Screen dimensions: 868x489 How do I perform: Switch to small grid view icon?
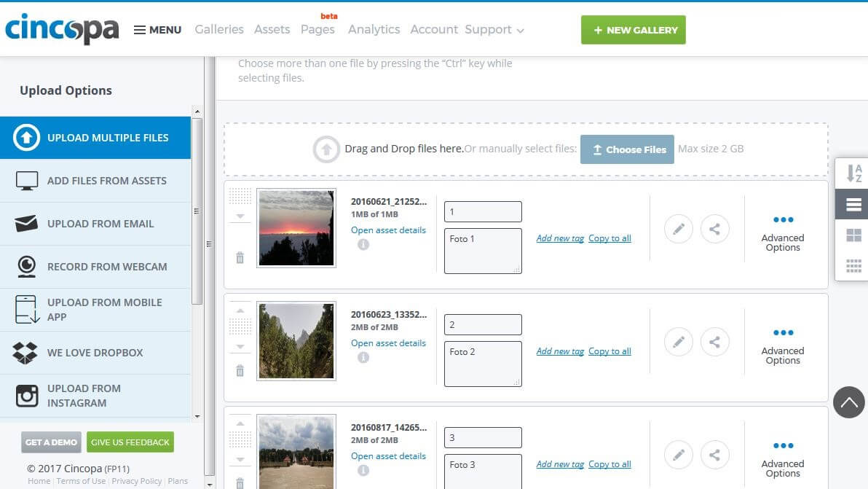853,266
